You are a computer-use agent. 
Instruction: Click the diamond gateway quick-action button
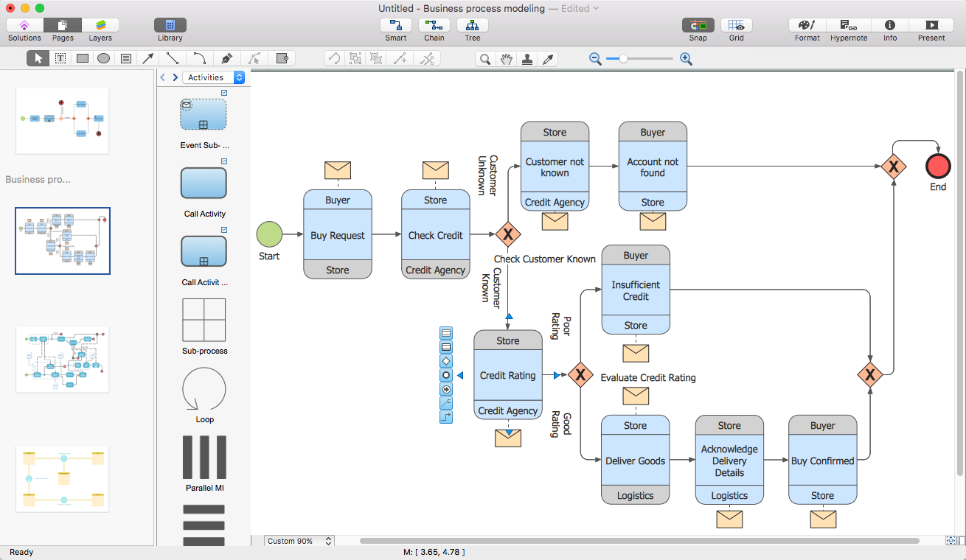pyautogui.click(x=446, y=361)
